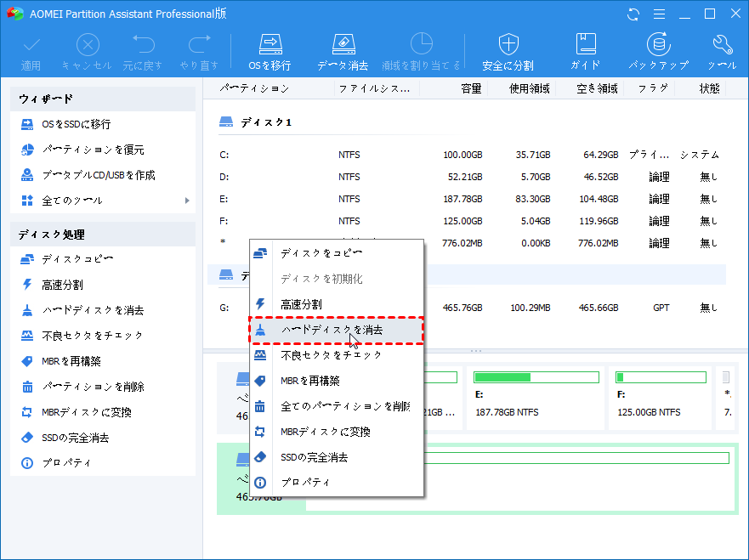749x560 pixels.
Task: Open the ガイド toolbar icon
Action: pos(585,52)
